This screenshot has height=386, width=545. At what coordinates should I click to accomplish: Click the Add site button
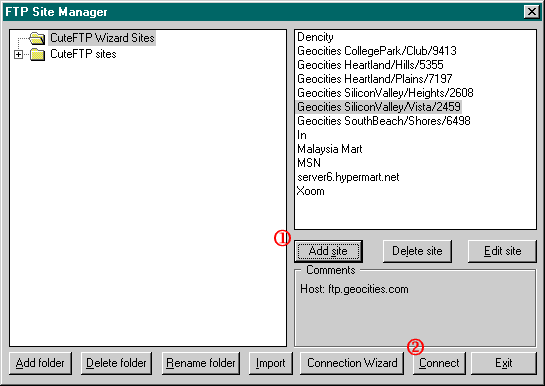coord(328,251)
